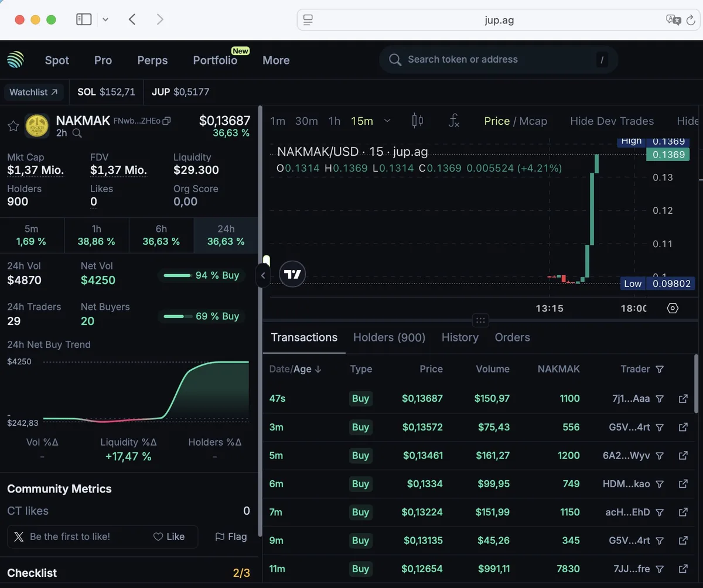Grab the chart panel resize handle
The image size is (703, 588).
click(x=480, y=320)
